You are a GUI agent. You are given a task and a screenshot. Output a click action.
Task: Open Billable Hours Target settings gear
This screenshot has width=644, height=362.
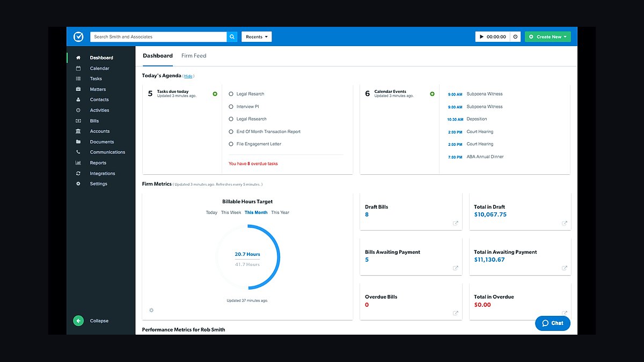pos(151,310)
